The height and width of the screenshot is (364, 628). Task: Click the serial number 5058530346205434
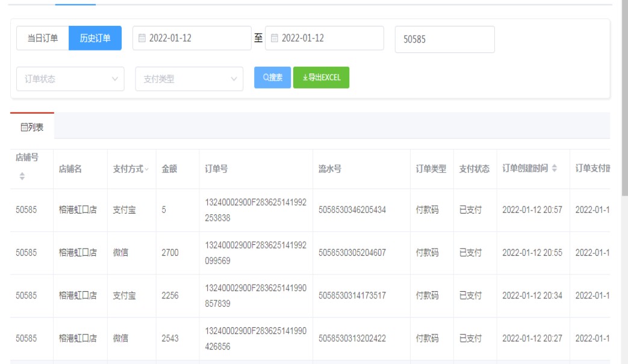pos(352,210)
